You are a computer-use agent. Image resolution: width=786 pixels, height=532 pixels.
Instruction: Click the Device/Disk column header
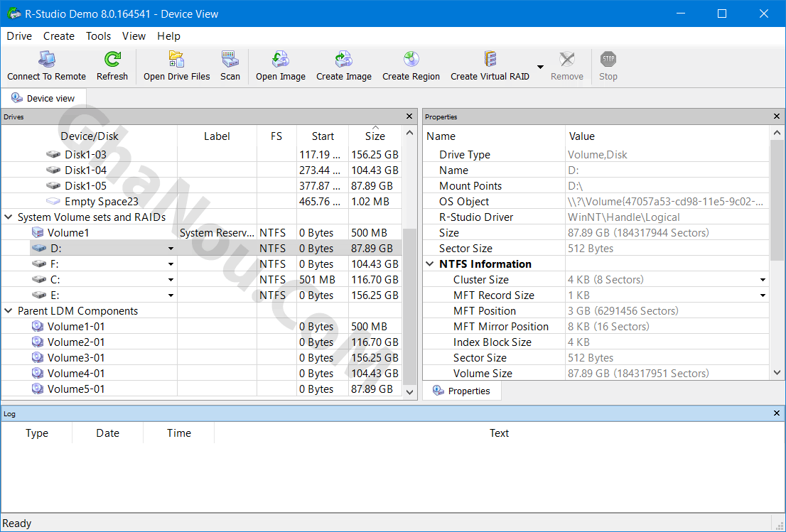click(90, 136)
